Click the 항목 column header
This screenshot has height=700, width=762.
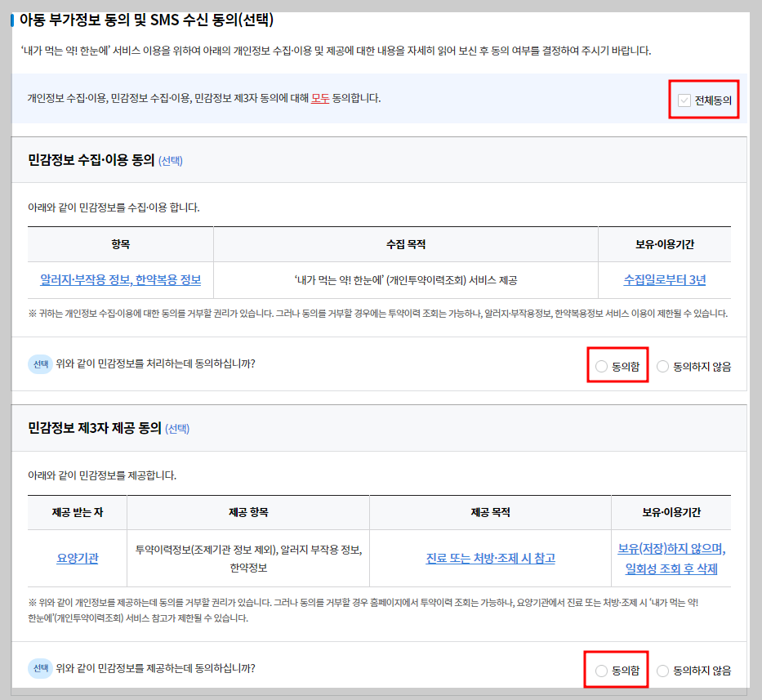(121, 244)
